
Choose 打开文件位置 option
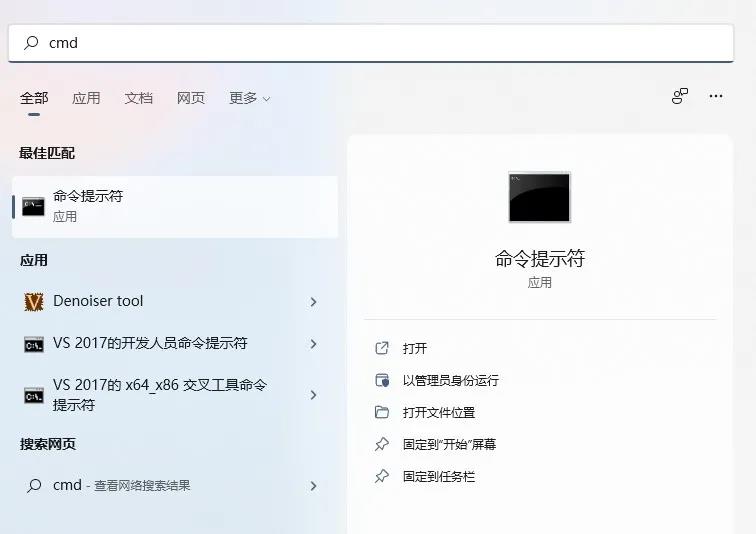(x=438, y=412)
